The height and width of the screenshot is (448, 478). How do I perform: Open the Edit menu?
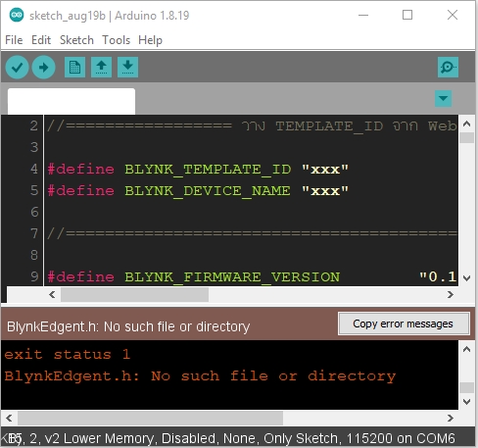[x=41, y=40]
